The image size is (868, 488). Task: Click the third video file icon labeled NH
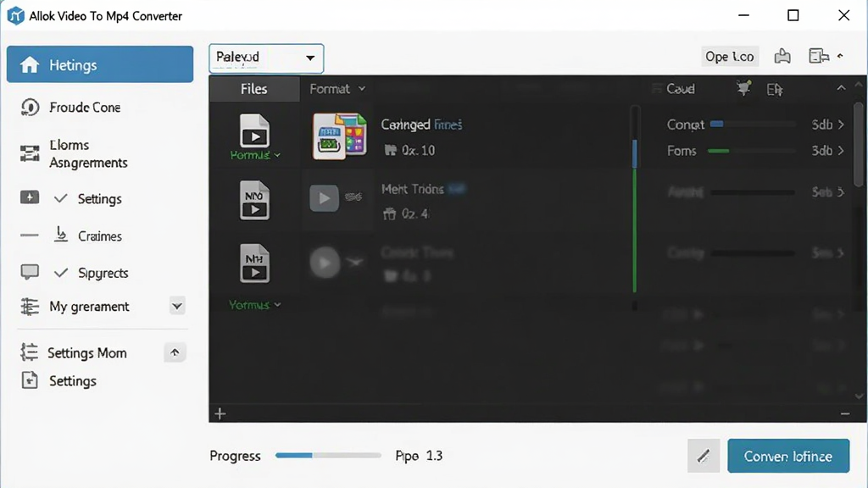click(254, 263)
